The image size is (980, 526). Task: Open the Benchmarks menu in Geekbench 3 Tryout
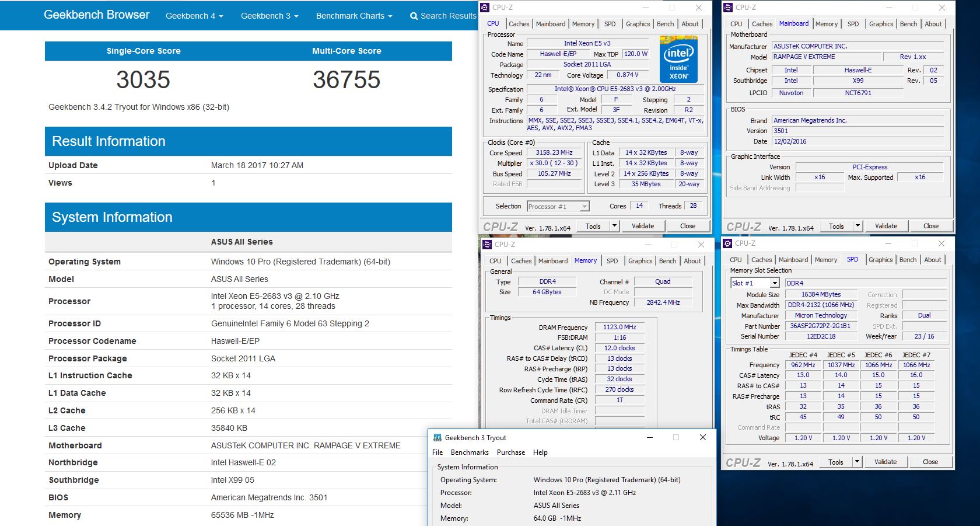click(x=470, y=452)
